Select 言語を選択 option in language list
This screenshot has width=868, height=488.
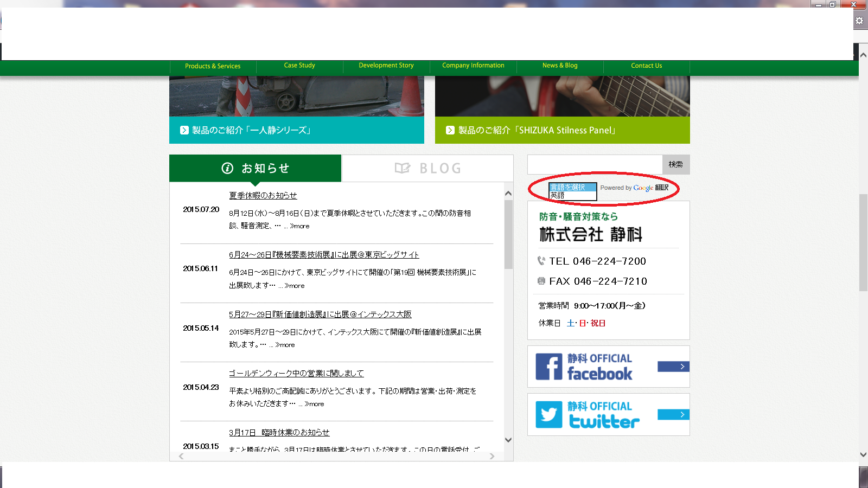(573, 188)
